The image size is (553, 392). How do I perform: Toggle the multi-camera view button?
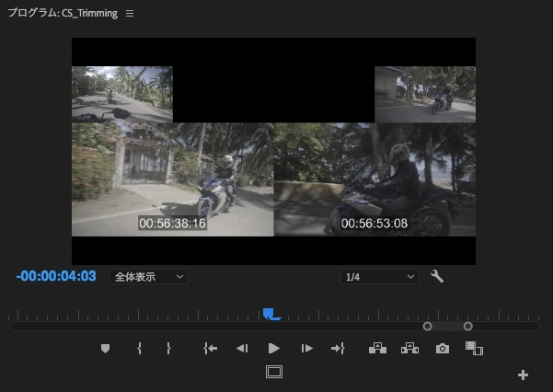(474, 349)
